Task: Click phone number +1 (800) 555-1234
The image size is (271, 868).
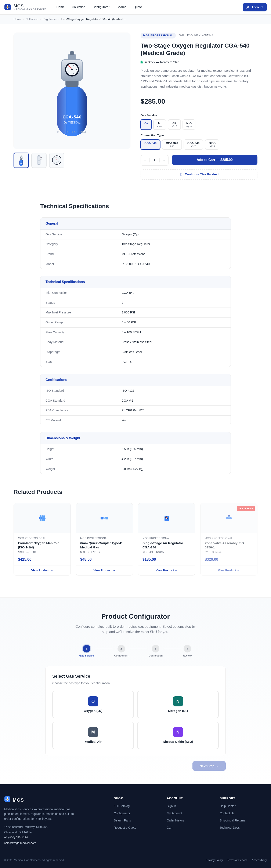Action: [x=16, y=837]
